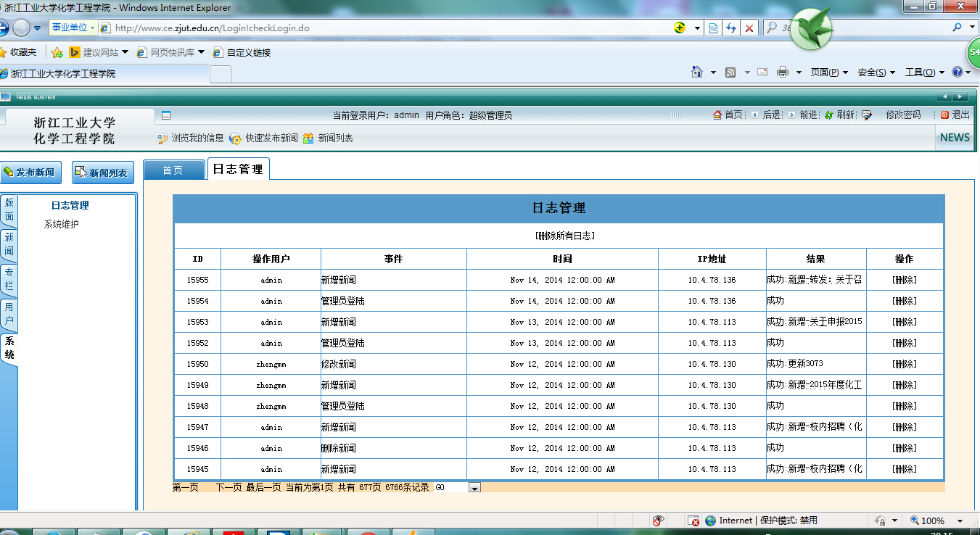Open 快速发布新闻 quick publish

click(264, 138)
